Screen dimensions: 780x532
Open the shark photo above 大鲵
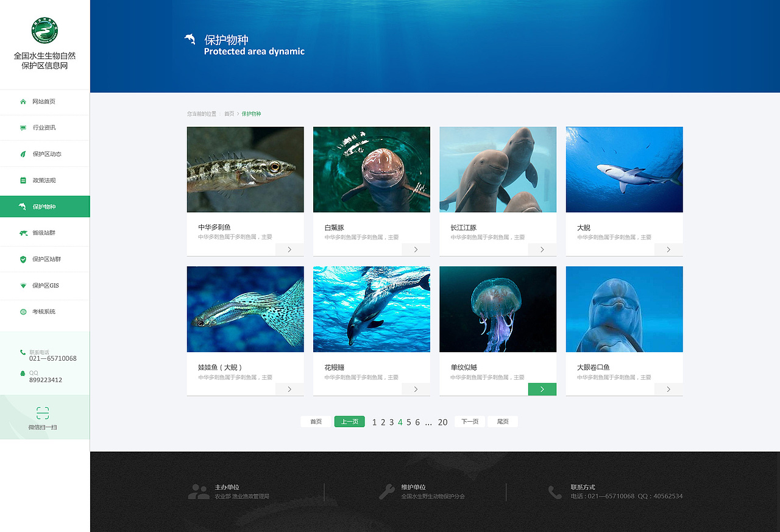point(624,169)
